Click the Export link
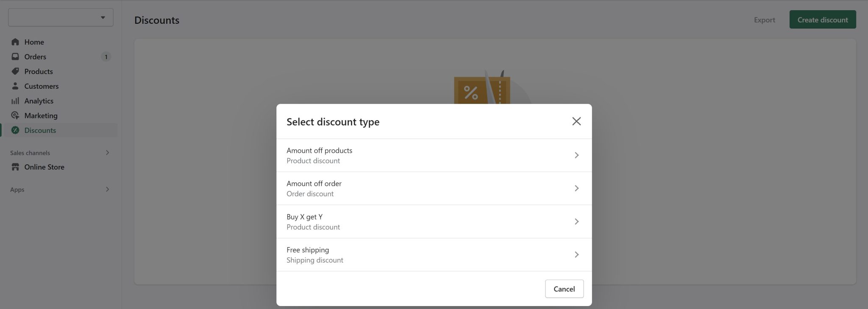The image size is (868, 309). pos(764,20)
